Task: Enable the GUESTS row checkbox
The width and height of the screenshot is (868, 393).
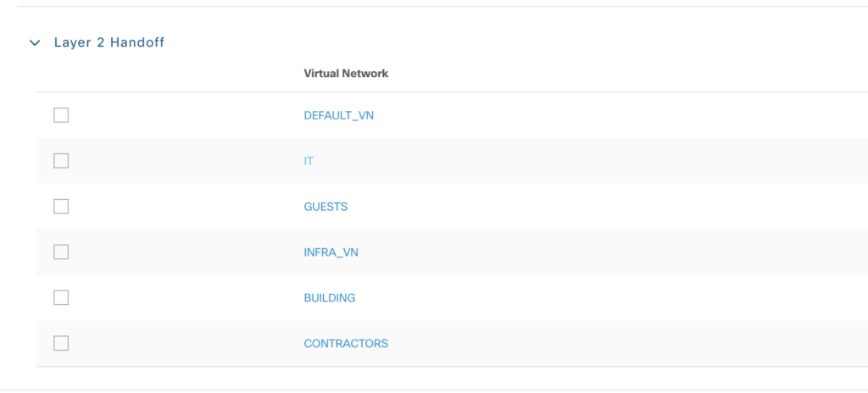Action: (x=61, y=207)
